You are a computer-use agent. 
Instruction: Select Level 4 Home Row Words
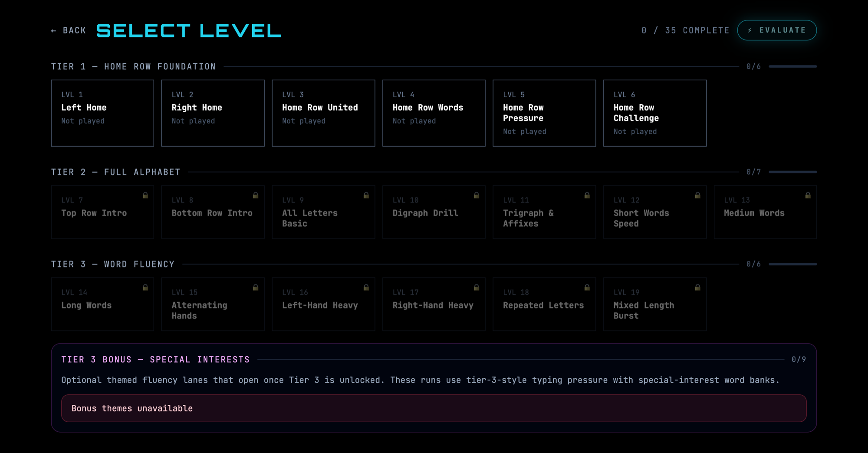pos(434,113)
